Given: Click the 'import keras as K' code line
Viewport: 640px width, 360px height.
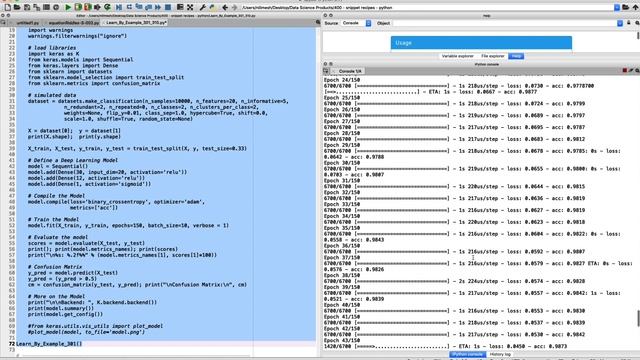Looking at the screenshot, I should [53, 53].
